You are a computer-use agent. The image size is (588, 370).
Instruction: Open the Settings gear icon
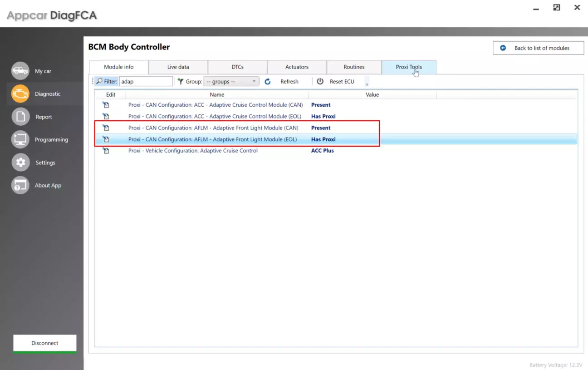(x=20, y=163)
